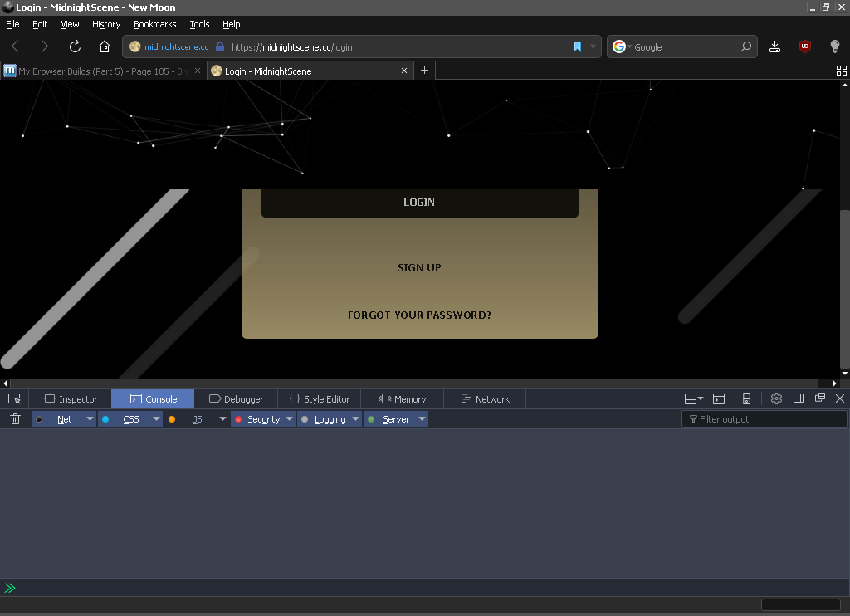The width and height of the screenshot is (850, 616).
Task: Click the FORGOT YOUR PASSWORD? link
Action: (419, 315)
